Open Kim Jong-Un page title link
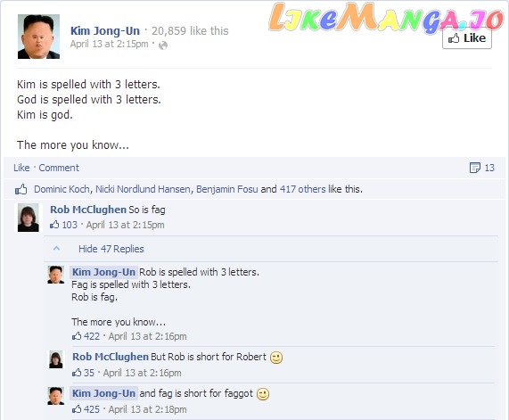The width and height of the screenshot is (509, 420). [x=105, y=31]
